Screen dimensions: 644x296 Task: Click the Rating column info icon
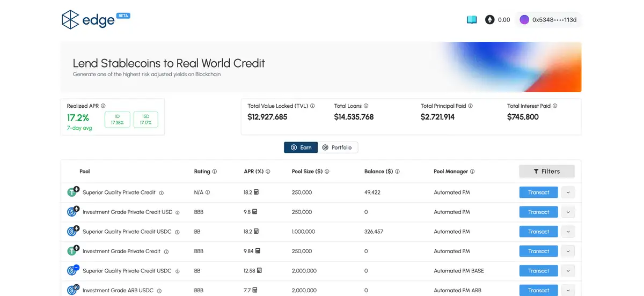215,172
